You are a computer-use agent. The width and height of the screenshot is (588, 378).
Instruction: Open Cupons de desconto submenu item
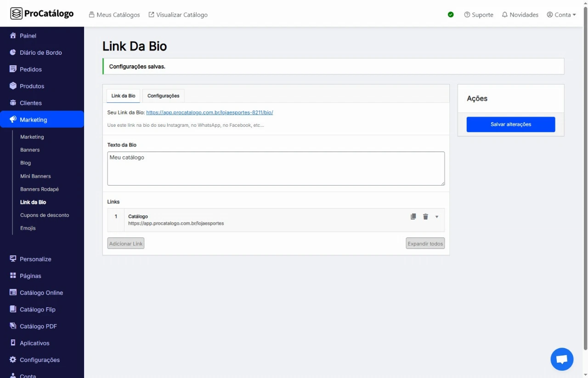[x=45, y=215]
